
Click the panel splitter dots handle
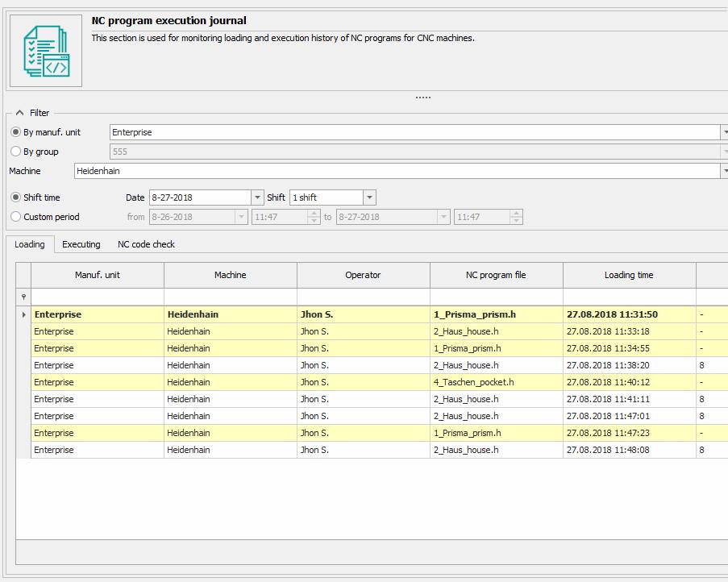pos(423,98)
